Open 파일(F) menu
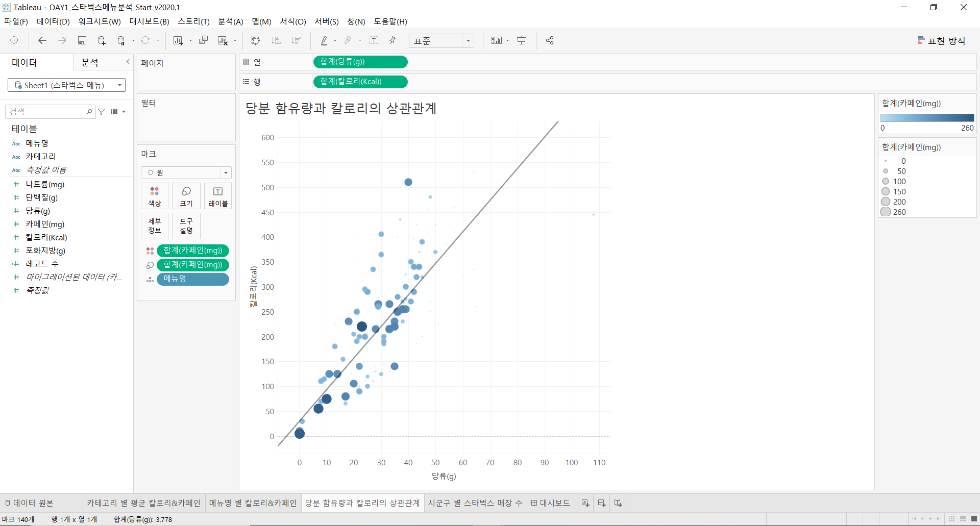The width and height of the screenshot is (980, 526). pos(16,21)
